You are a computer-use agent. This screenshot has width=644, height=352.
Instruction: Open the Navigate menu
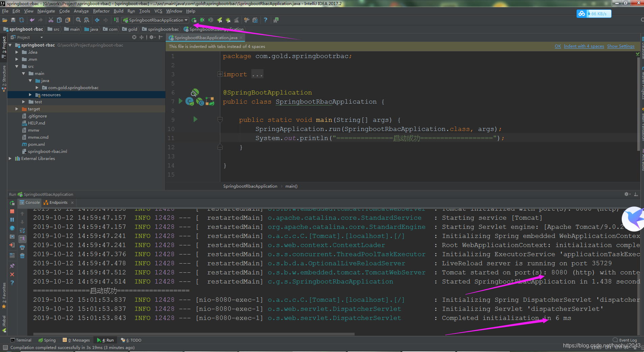pos(46,11)
